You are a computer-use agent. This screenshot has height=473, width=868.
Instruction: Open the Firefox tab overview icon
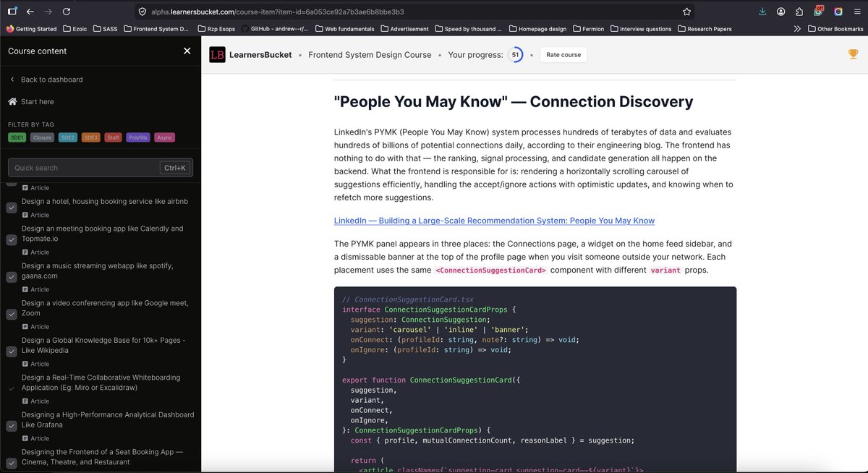point(12,12)
